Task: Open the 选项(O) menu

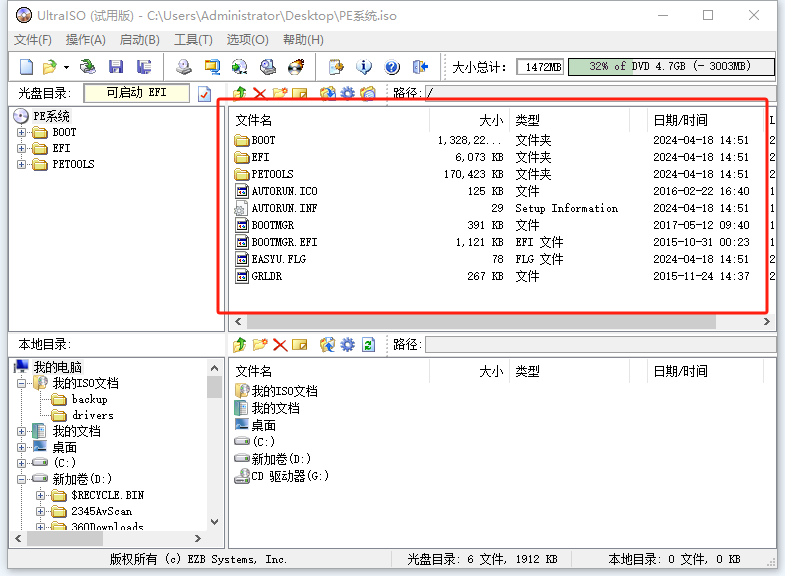Action: coord(247,40)
